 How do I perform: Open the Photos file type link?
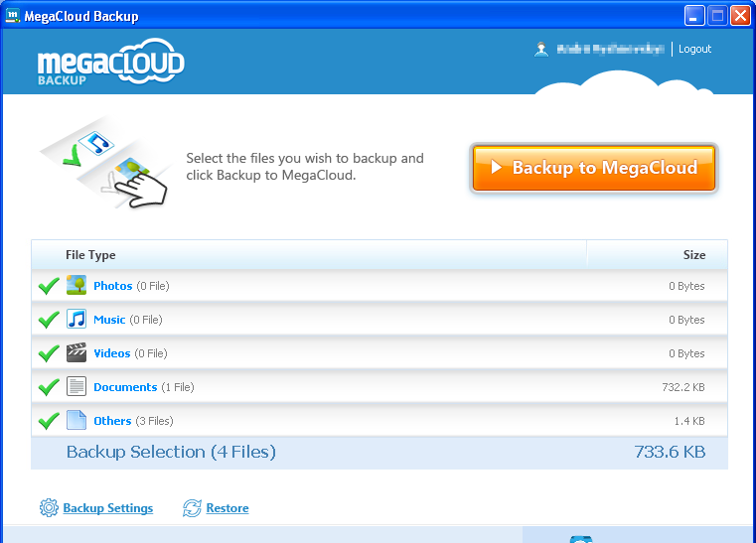[x=113, y=286]
